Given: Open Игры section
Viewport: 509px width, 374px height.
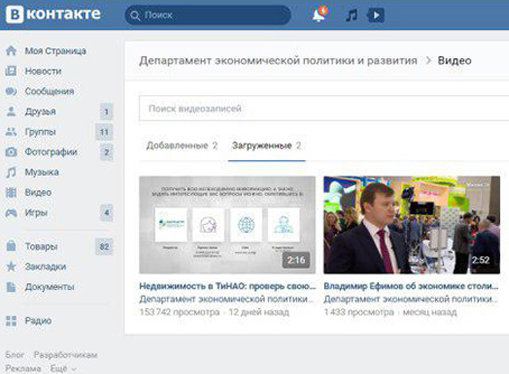Looking at the screenshot, I should tap(36, 213).
